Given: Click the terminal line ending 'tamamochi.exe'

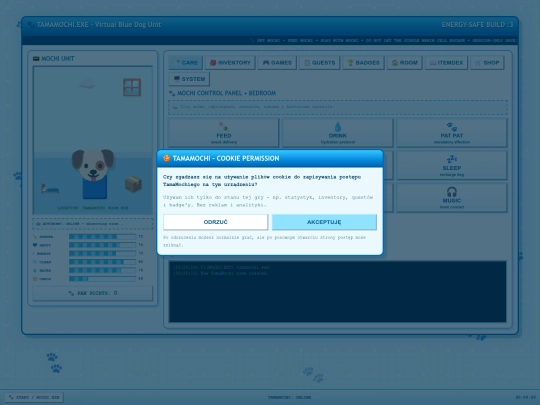Looking at the screenshot, I should pos(221,267).
